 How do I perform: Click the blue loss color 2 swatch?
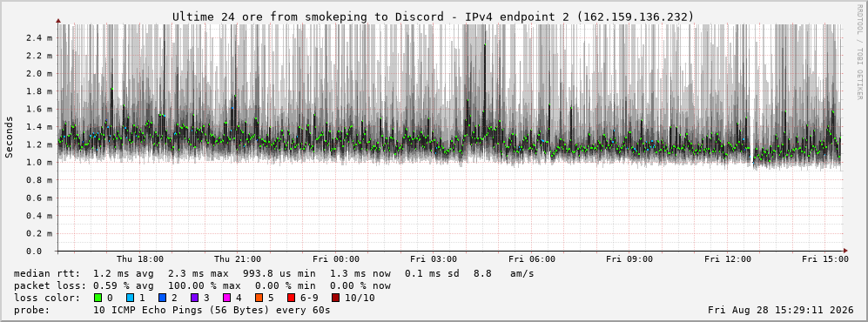tap(162, 299)
